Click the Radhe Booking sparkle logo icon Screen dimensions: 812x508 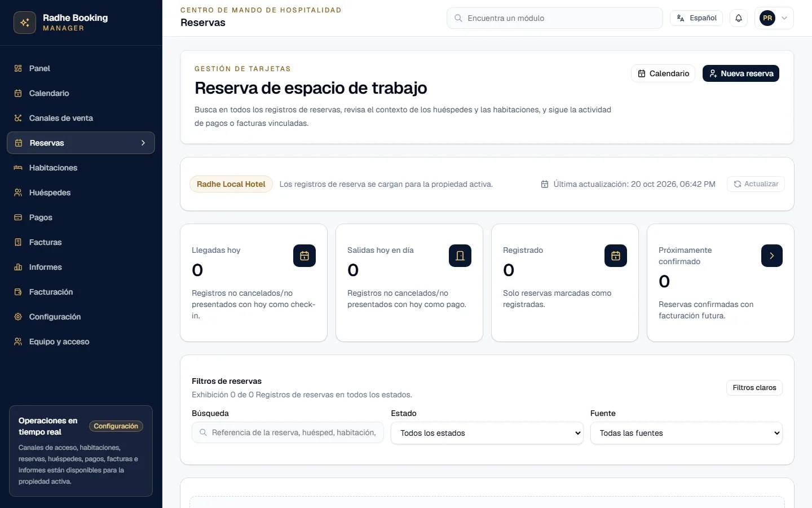(25, 23)
